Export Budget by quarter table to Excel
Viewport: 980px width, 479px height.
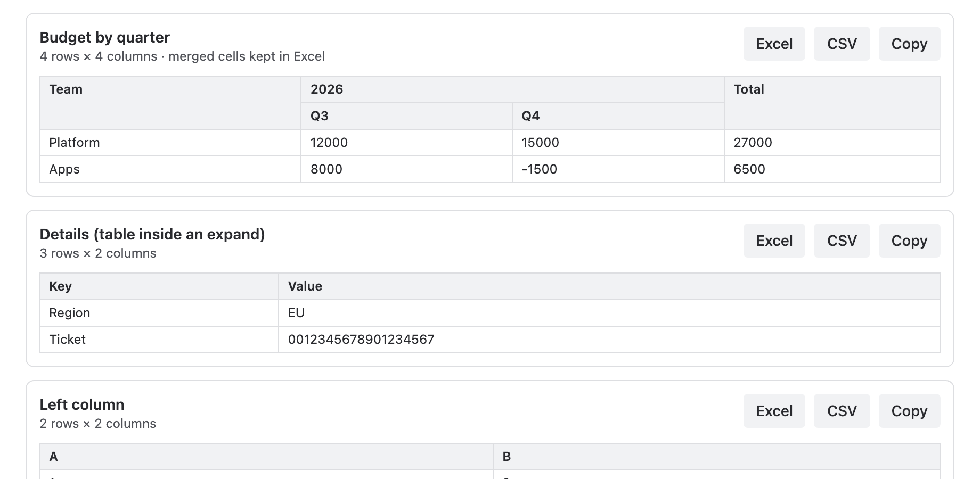pos(774,44)
